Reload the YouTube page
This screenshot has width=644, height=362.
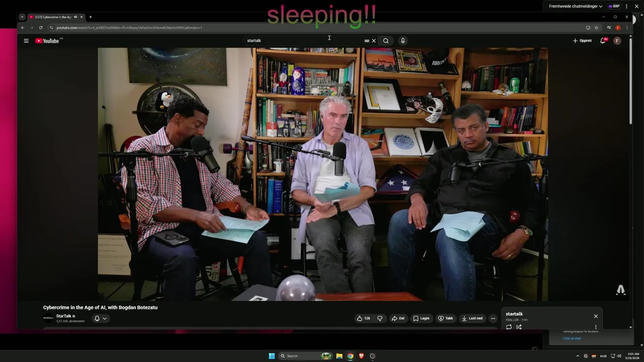(41, 28)
